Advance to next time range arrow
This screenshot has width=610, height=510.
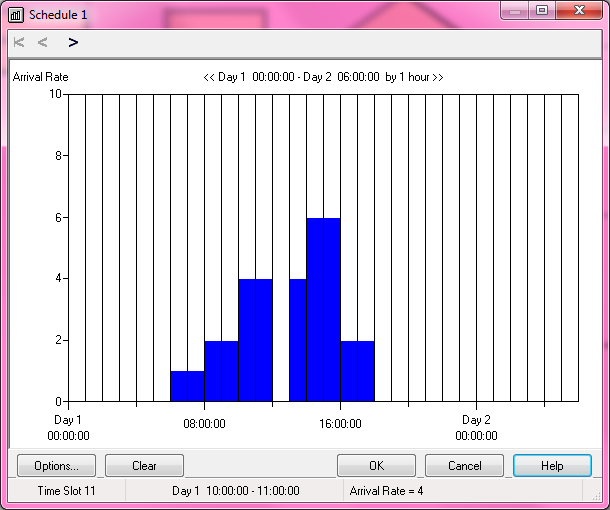73,42
